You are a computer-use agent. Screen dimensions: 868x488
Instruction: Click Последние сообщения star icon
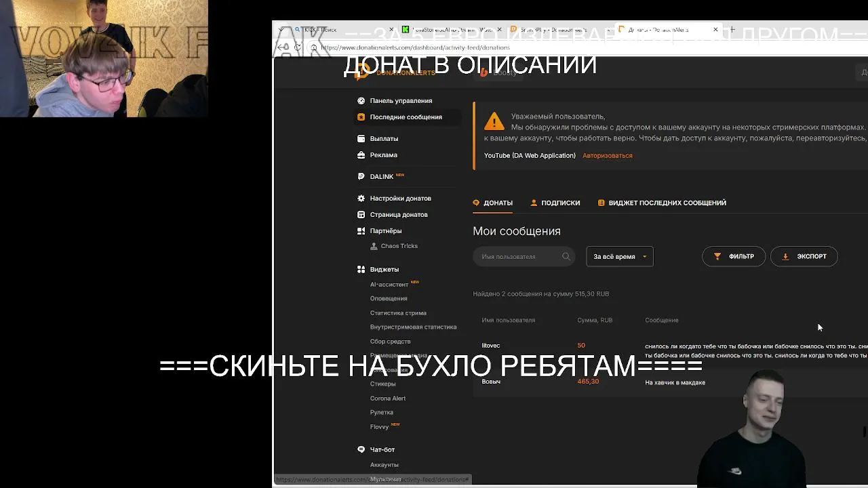click(361, 117)
